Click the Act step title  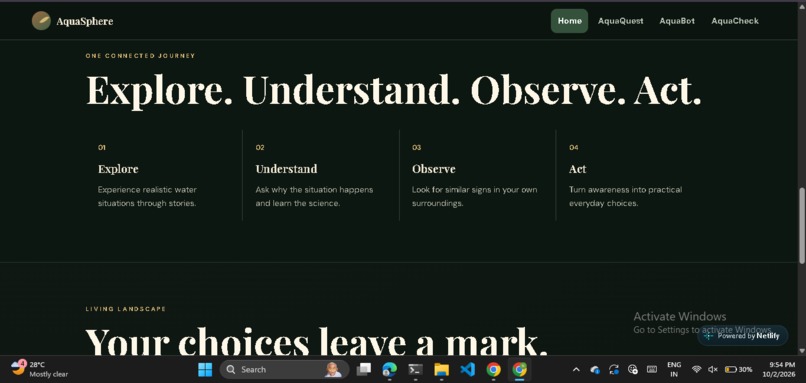tap(577, 169)
